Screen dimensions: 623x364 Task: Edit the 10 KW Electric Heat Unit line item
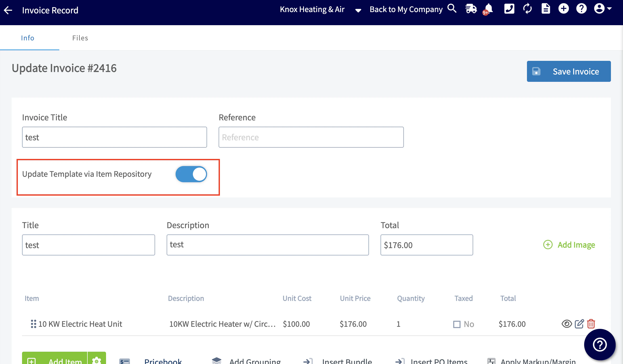click(579, 324)
